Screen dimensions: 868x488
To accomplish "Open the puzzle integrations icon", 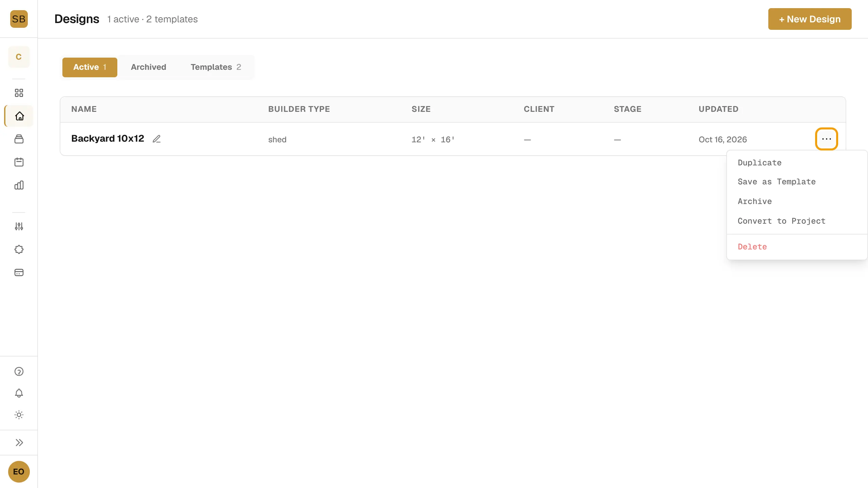I will 19,249.
